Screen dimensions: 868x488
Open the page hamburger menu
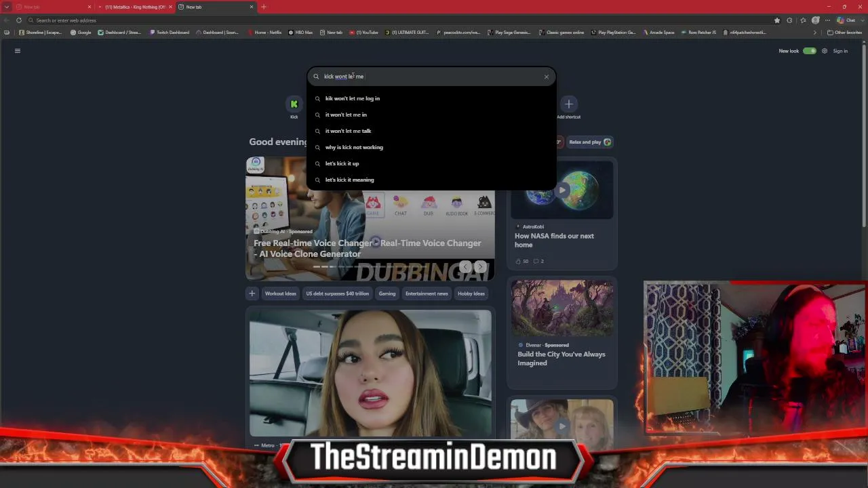(x=18, y=51)
